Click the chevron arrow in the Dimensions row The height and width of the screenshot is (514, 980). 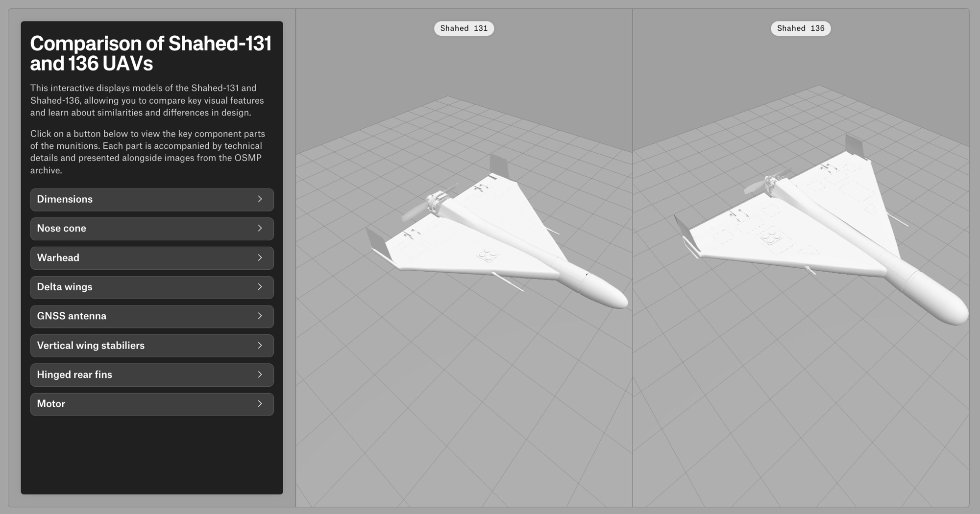tap(260, 199)
